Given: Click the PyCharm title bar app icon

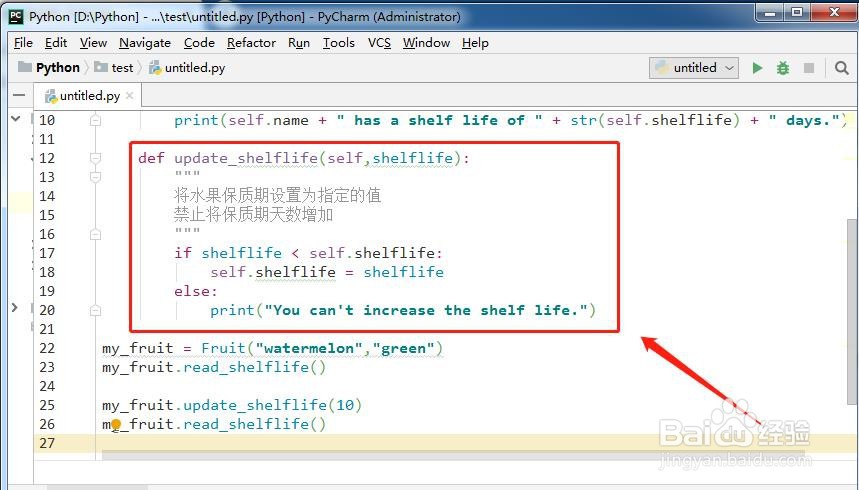Looking at the screenshot, I should (x=16, y=16).
